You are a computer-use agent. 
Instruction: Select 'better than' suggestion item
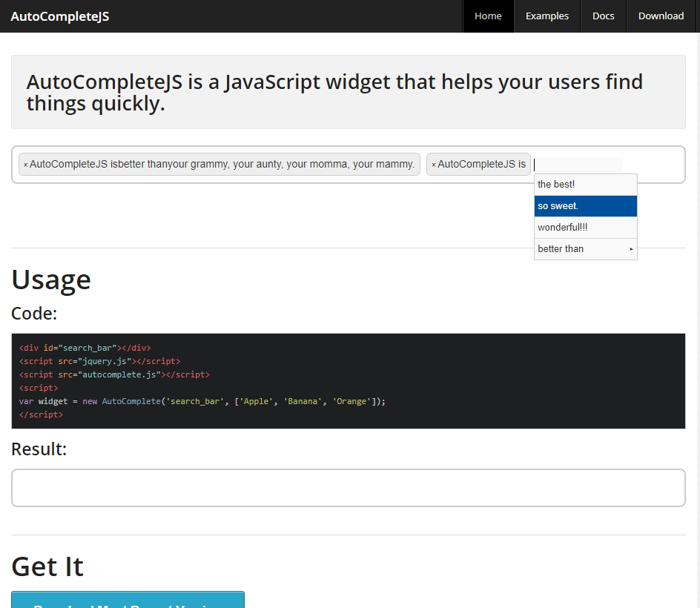[x=585, y=248]
